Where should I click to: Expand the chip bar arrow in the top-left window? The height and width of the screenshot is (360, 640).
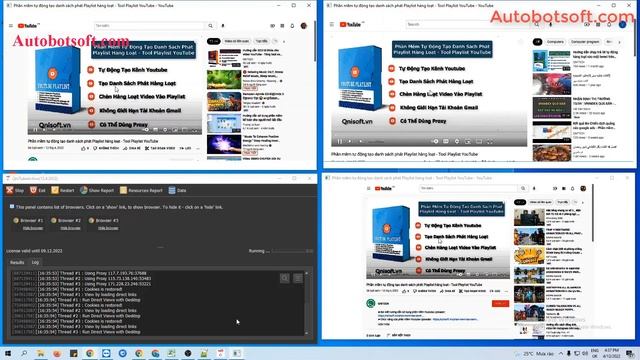[x=284, y=41]
